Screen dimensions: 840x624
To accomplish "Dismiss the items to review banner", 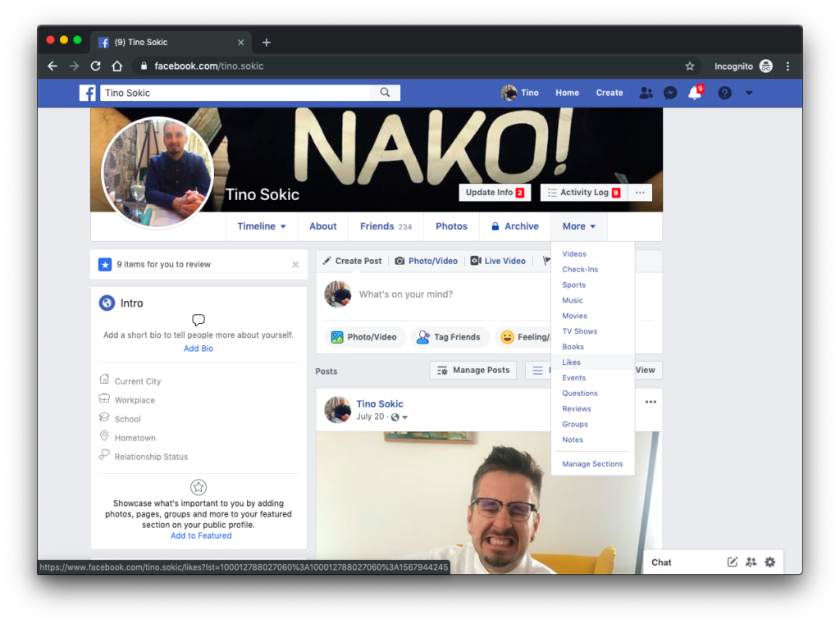I will [295, 265].
